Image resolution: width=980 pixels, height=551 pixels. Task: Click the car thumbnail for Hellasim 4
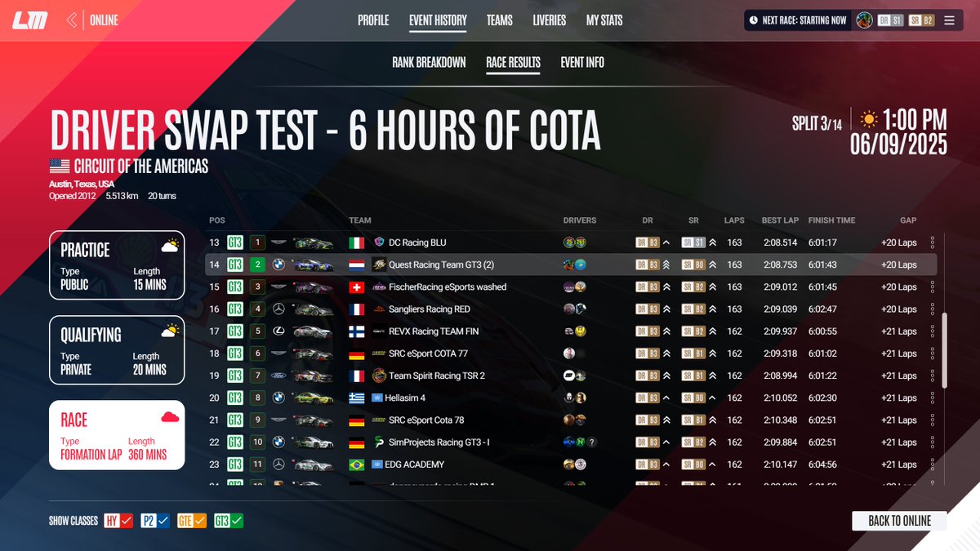coord(313,398)
